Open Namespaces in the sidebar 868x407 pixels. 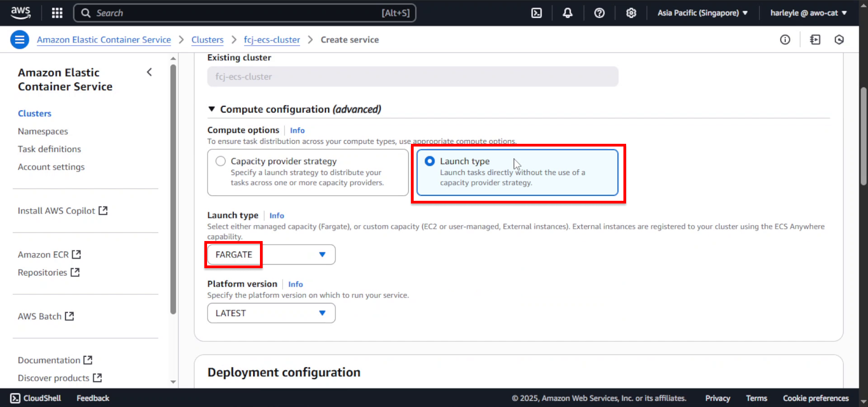click(x=43, y=131)
